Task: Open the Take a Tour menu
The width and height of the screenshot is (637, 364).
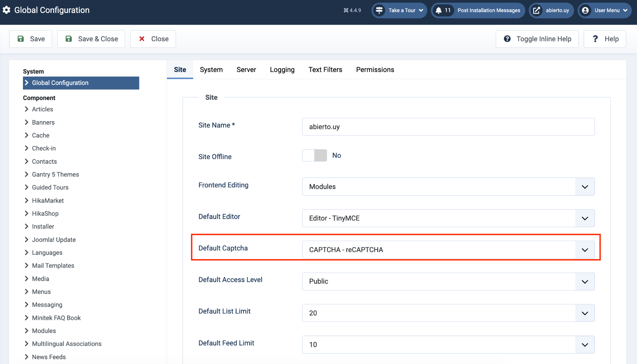Action: [x=399, y=10]
